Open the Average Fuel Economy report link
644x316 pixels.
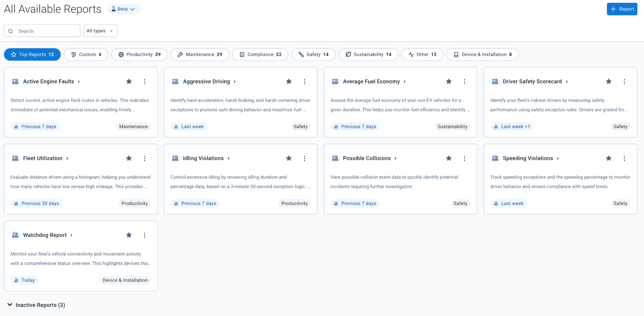click(x=371, y=81)
